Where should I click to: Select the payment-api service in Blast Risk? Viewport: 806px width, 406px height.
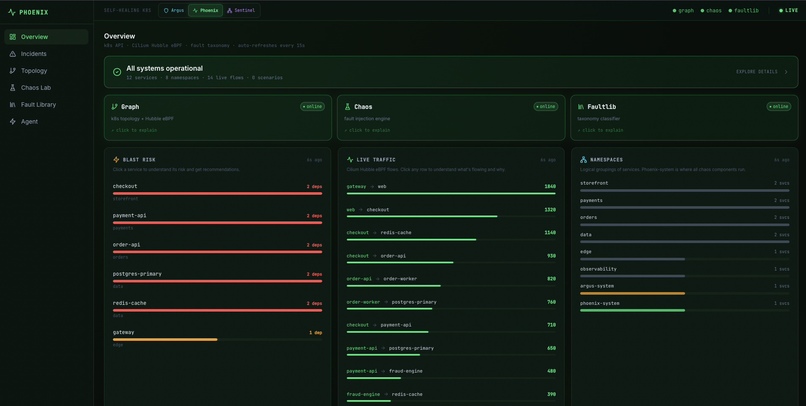pos(217,222)
